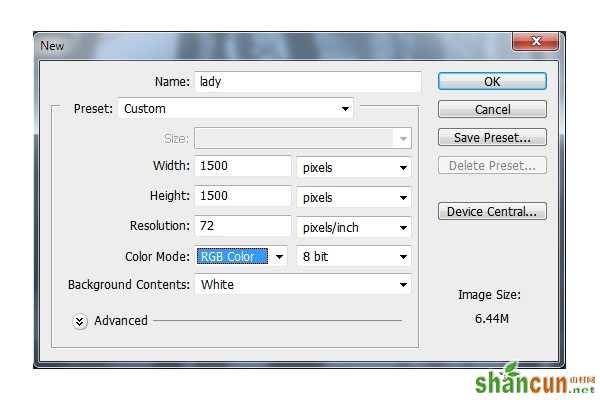Click the Color Mode label
600x400 pixels.
click(157, 256)
